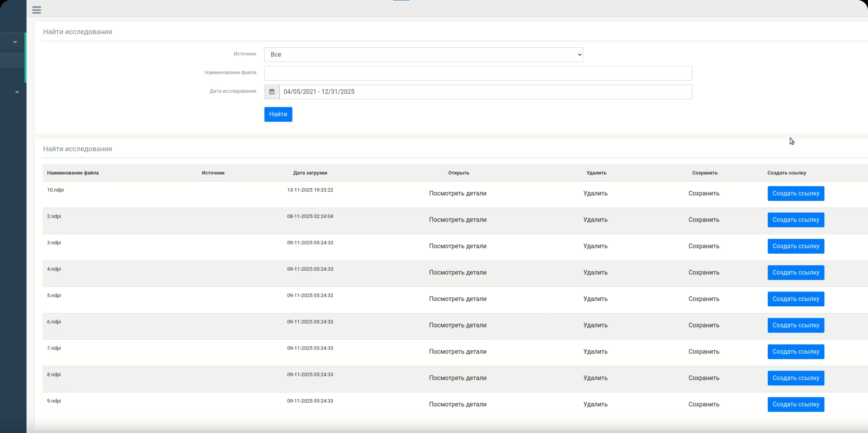The width and height of the screenshot is (868, 433).
Task: Click upload date 09-11-2025 05:24:32
Action: pyautogui.click(x=310, y=296)
